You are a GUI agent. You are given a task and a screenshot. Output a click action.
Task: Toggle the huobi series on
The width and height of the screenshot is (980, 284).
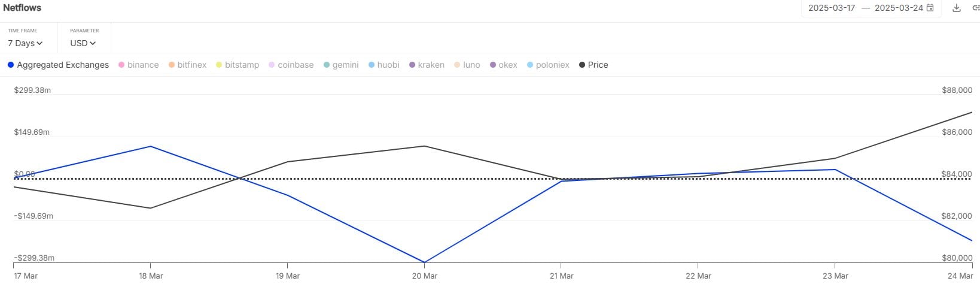pos(384,65)
